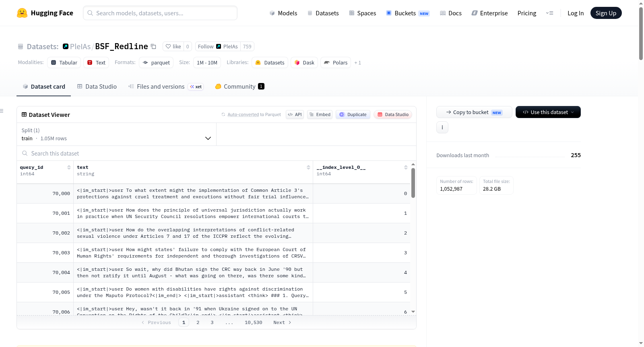The width and height of the screenshot is (644, 347).
Task: Copy dataset name with the copy icon
Action: [153, 46]
